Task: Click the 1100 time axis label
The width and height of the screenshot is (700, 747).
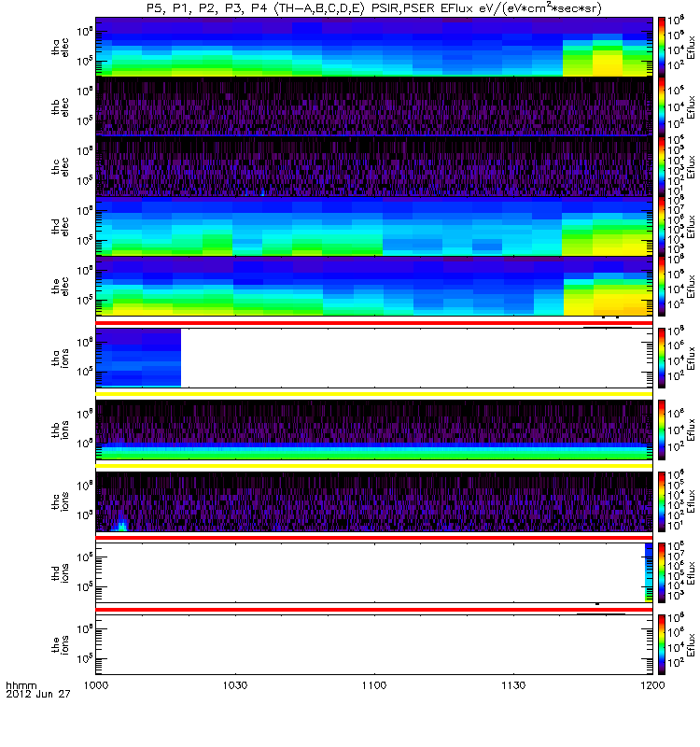Action: (374, 685)
